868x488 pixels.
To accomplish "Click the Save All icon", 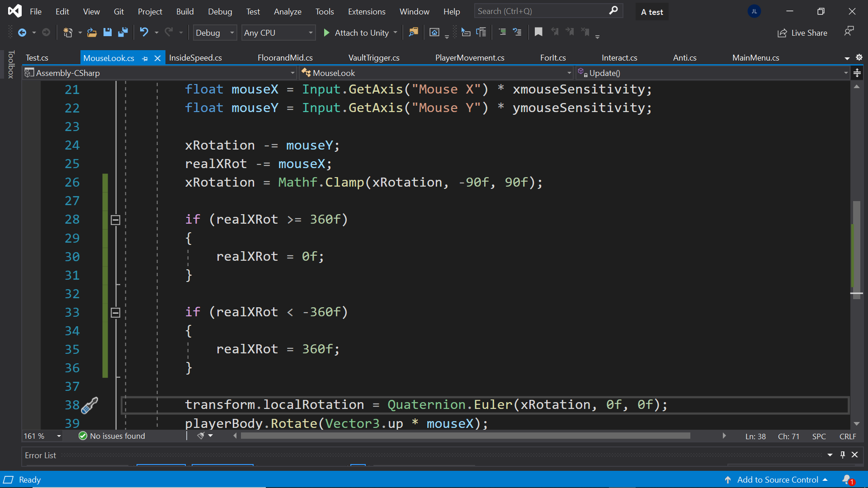I will click(123, 33).
